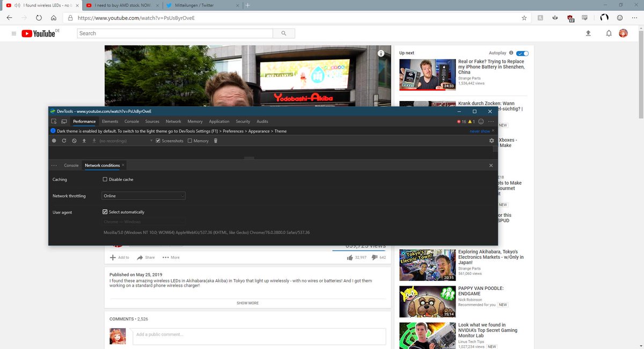Click the load profile upload arrow
This screenshot has width=644, height=349.
pyautogui.click(x=84, y=141)
